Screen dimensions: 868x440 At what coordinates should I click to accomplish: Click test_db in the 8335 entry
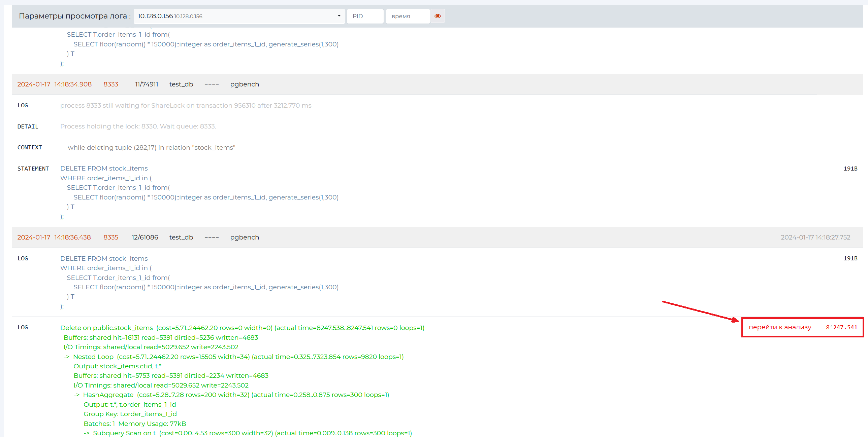pyautogui.click(x=181, y=237)
